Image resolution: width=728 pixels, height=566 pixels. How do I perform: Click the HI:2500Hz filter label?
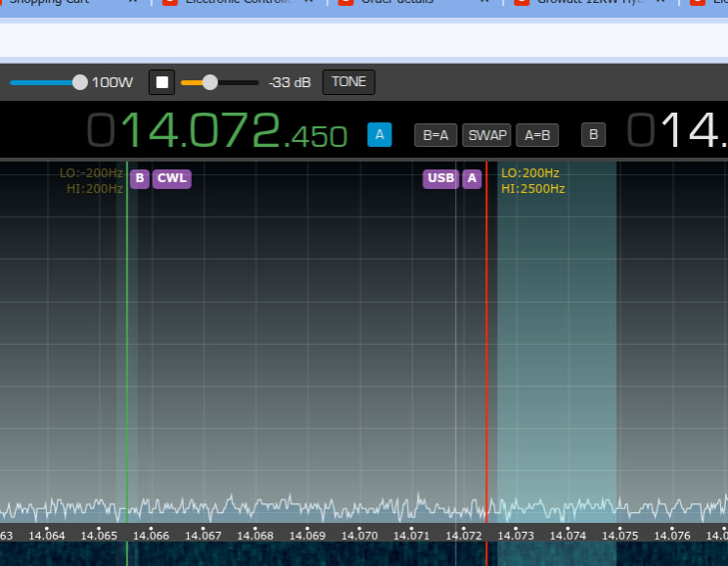pos(533,189)
